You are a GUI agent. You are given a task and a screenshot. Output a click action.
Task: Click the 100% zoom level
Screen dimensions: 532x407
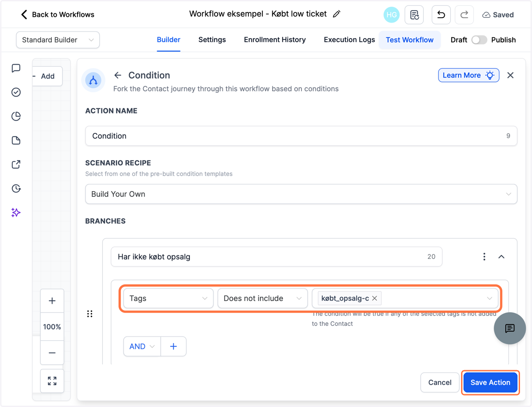click(x=52, y=327)
